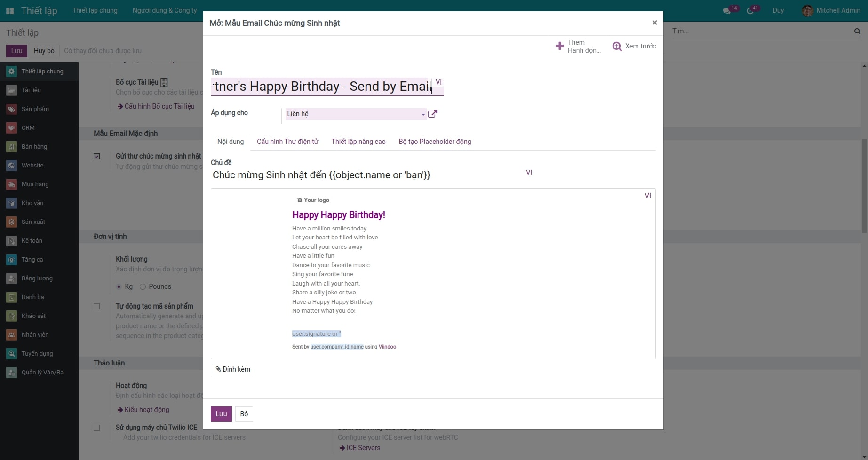Viewport: 868px width, 460px height.
Task: Select the Kế toán sidebar icon
Action: tap(11, 240)
